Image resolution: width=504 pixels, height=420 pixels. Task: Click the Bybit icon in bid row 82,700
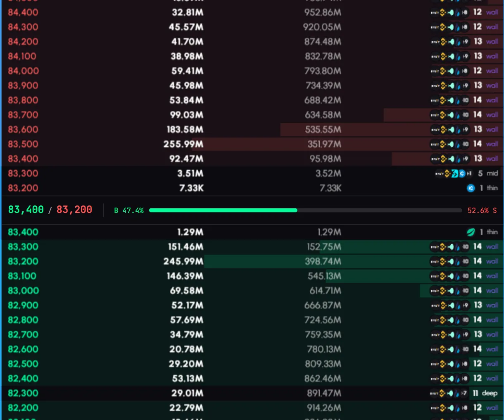[435, 335]
